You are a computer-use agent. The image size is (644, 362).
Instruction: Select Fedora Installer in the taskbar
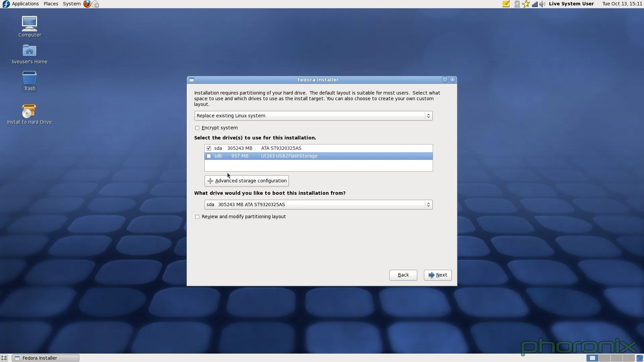[46, 358]
